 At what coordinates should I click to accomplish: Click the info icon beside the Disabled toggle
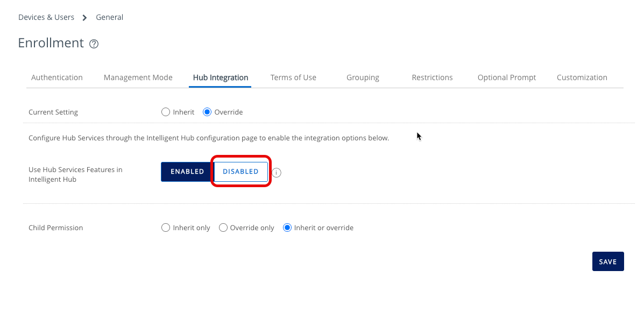point(276,172)
